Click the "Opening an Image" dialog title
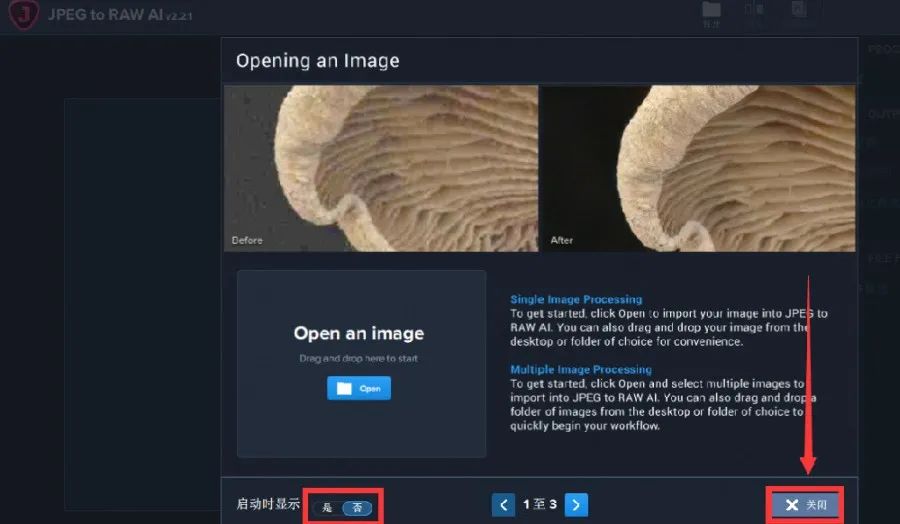 tap(317, 61)
